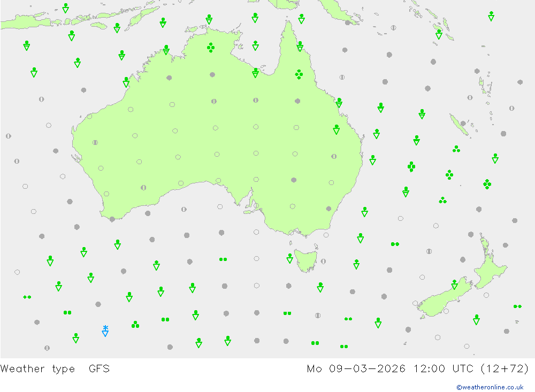Click three-dot rain symbol south of New Caledonia

pos(456,149)
